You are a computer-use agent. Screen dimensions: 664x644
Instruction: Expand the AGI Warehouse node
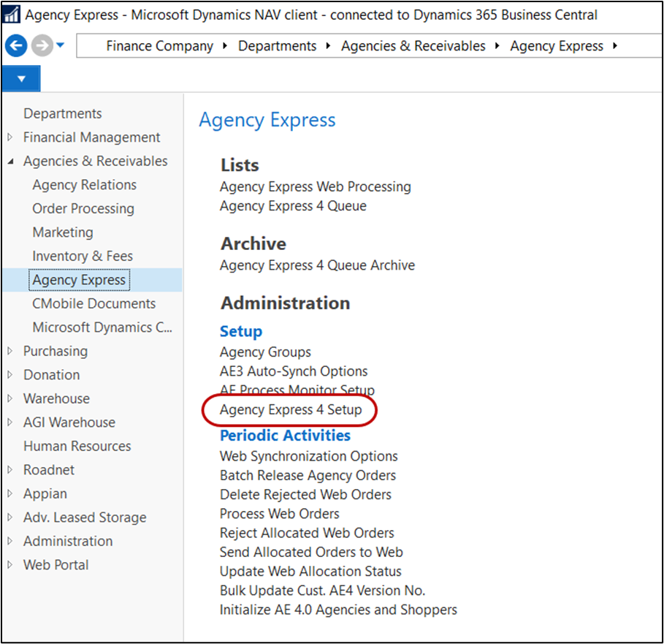coord(10,422)
